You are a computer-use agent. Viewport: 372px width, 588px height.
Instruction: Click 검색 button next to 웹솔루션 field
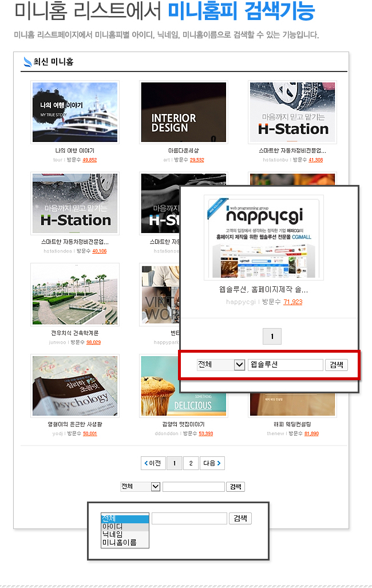337,365
